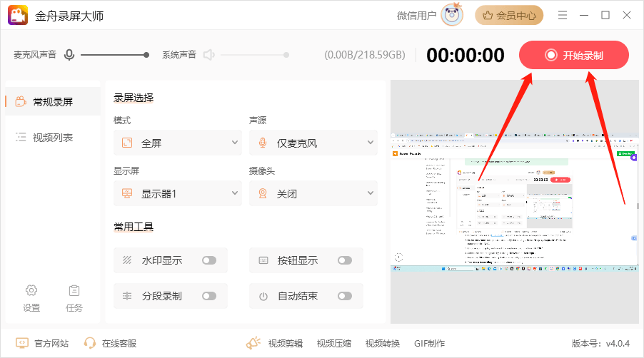Open the hamburger menu icon
The width and height of the screenshot is (644, 358).
click(563, 15)
